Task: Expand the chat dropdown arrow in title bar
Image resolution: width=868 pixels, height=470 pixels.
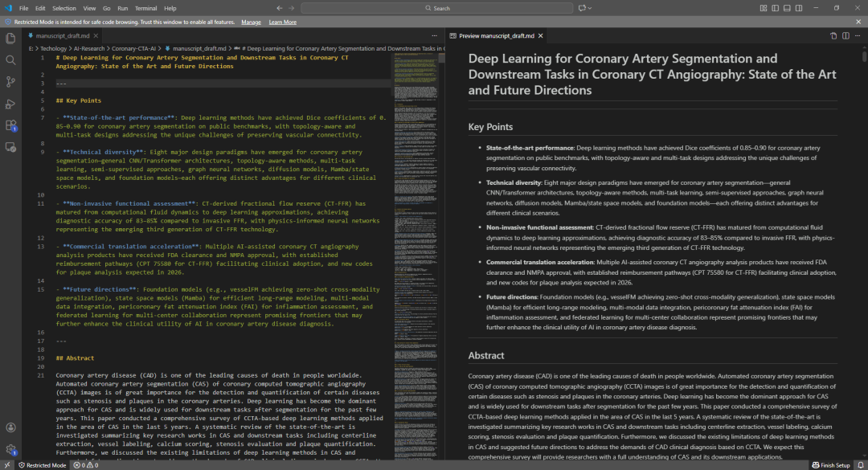Action: [x=590, y=8]
